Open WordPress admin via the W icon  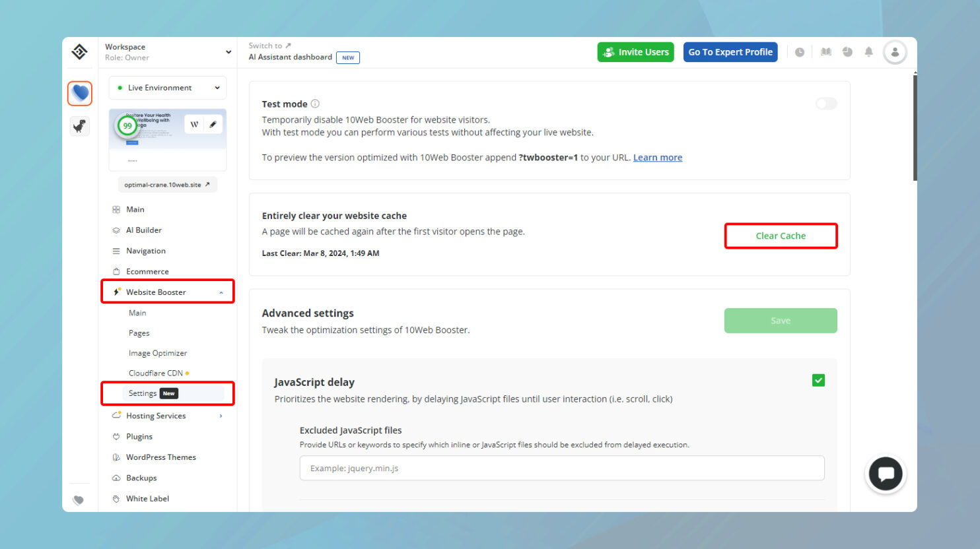[194, 123]
